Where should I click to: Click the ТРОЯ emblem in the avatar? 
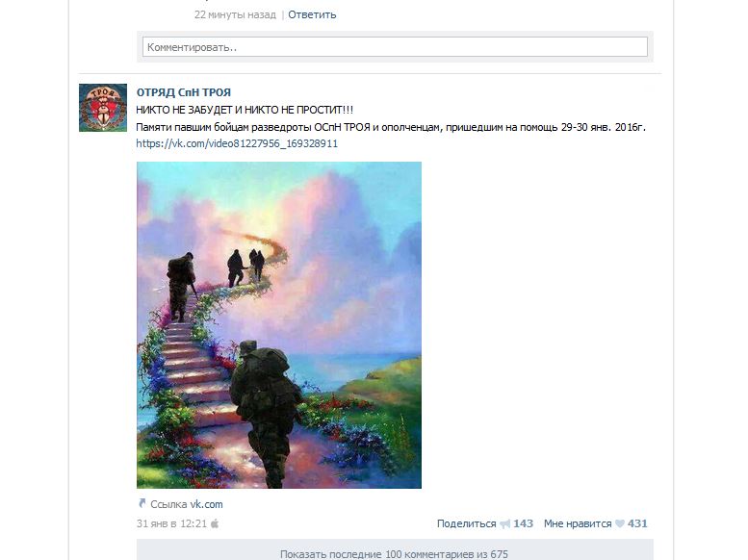click(102, 106)
